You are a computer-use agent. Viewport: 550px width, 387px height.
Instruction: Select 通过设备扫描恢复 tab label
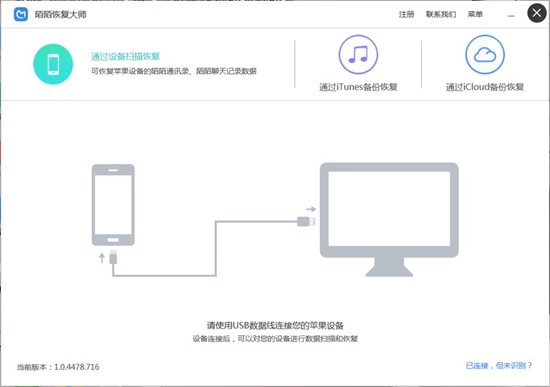pyautogui.click(x=126, y=56)
